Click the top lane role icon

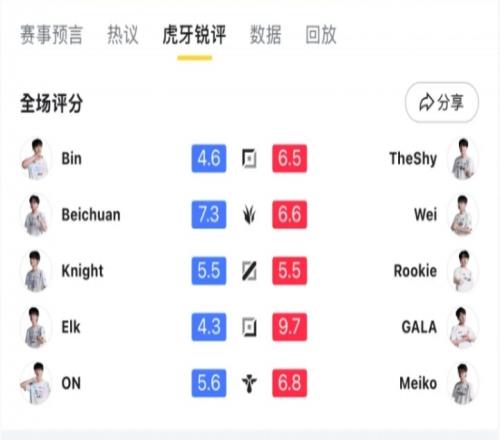tap(249, 158)
